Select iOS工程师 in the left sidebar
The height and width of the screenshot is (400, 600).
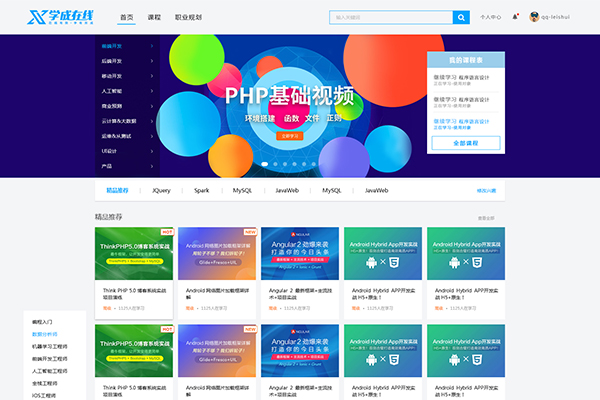(44, 395)
